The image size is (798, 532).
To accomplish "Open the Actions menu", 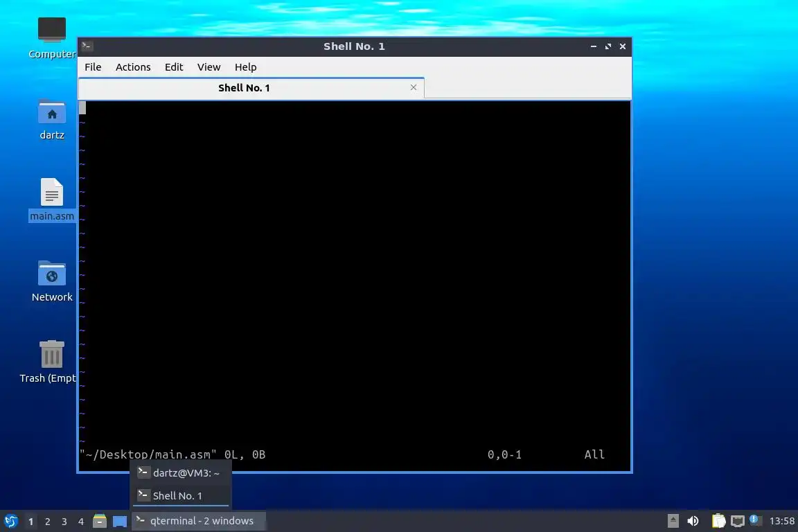I will 133,67.
